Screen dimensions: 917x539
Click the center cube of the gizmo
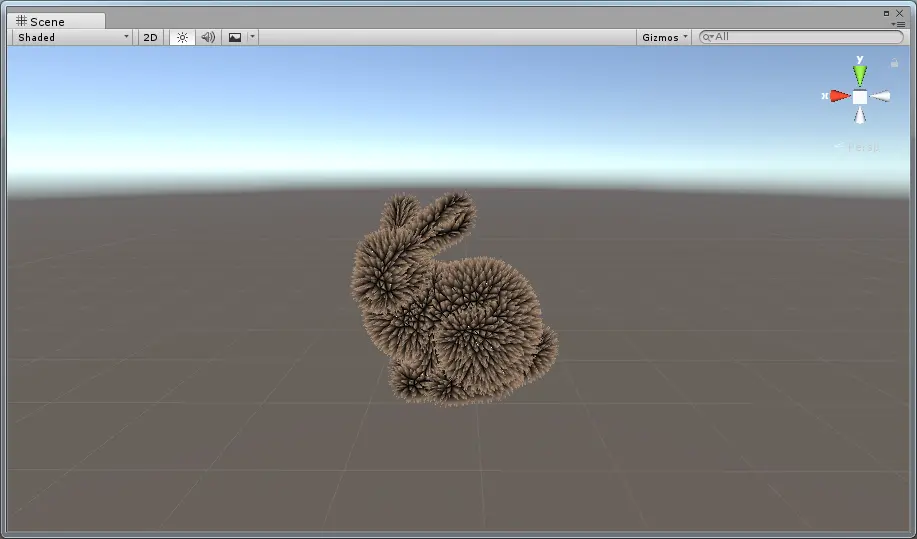(x=860, y=97)
